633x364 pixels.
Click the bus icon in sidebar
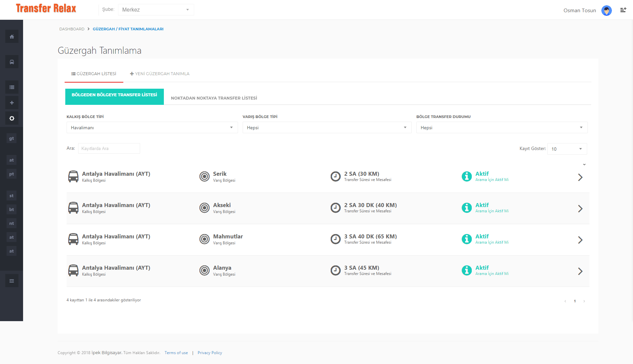[x=12, y=62]
